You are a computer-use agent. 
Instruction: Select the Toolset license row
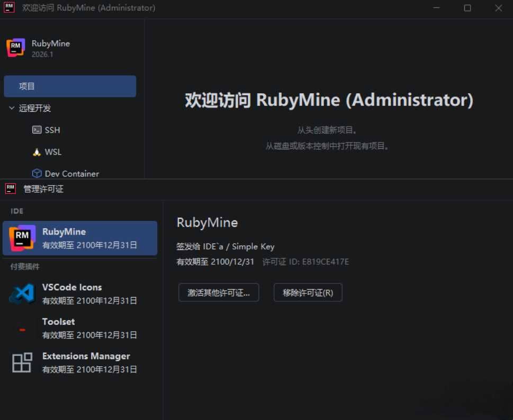[79, 328]
